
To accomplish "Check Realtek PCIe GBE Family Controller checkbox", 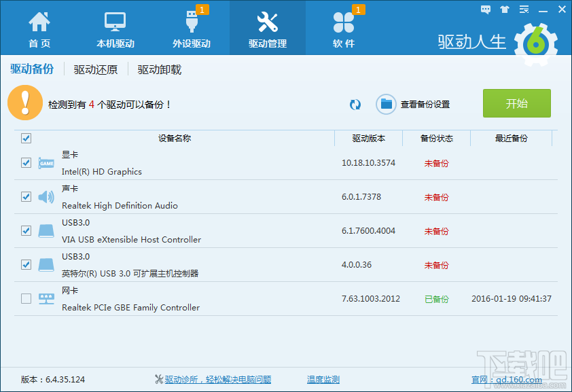I will pos(26,299).
